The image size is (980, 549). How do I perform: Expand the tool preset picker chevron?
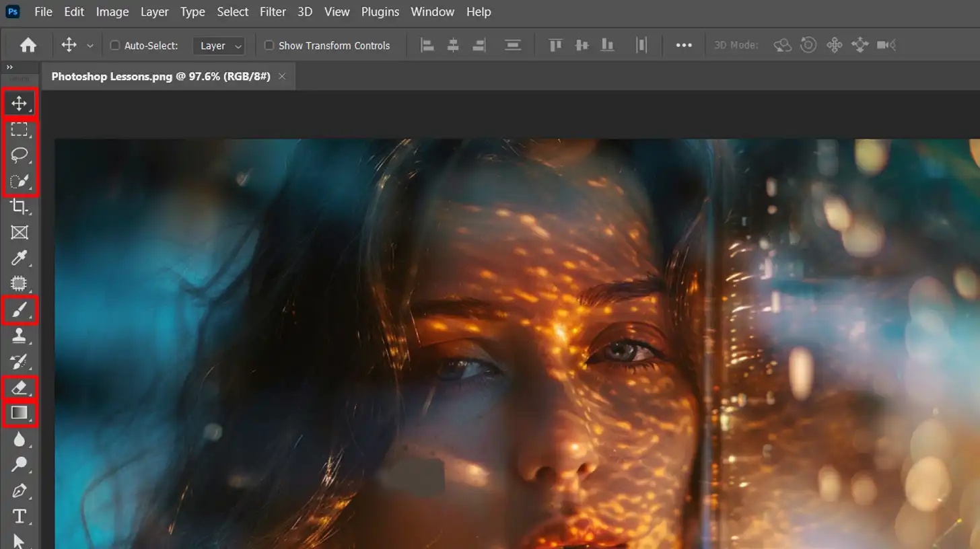tap(90, 46)
